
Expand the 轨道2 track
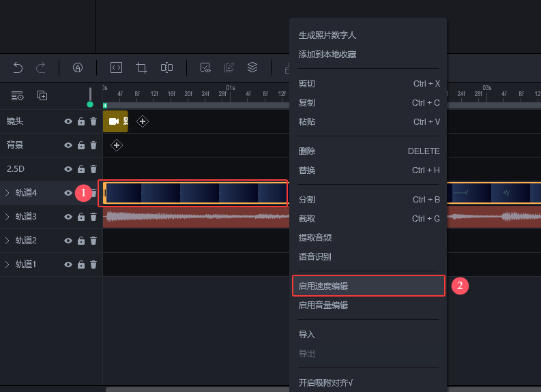click(8, 241)
